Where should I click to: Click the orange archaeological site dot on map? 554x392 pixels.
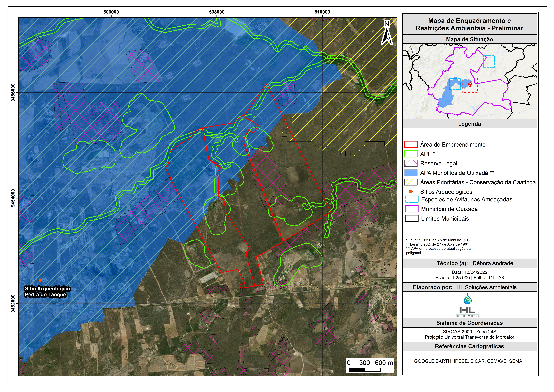(40, 280)
